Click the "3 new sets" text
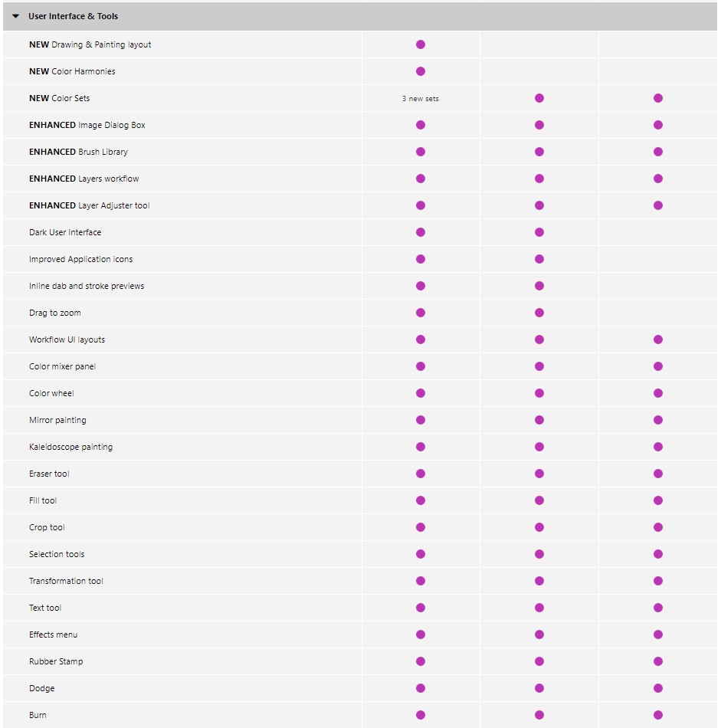The image size is (721, 728). coord(421,99)
